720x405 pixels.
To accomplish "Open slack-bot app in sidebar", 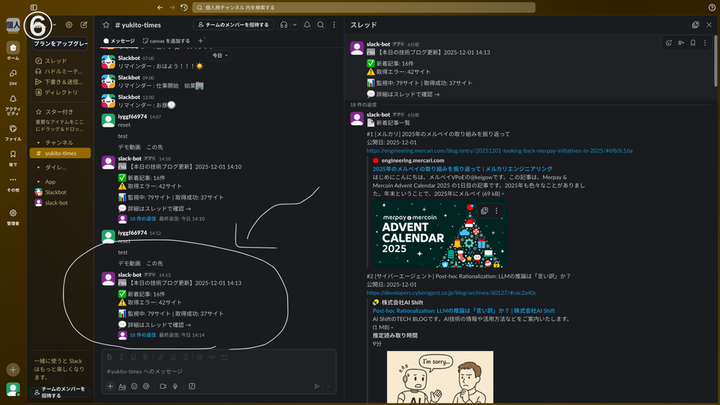I will pyautogui.click(x=56, y=202).
